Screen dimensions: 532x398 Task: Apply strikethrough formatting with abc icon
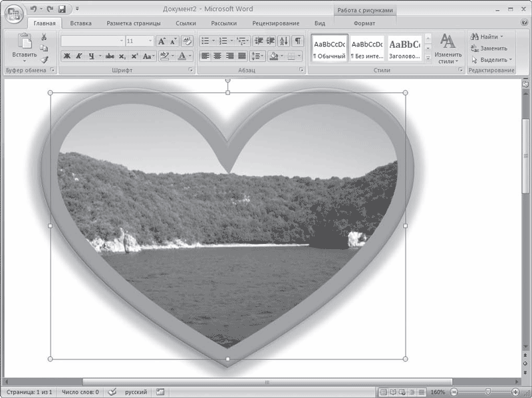pos(110,56)
